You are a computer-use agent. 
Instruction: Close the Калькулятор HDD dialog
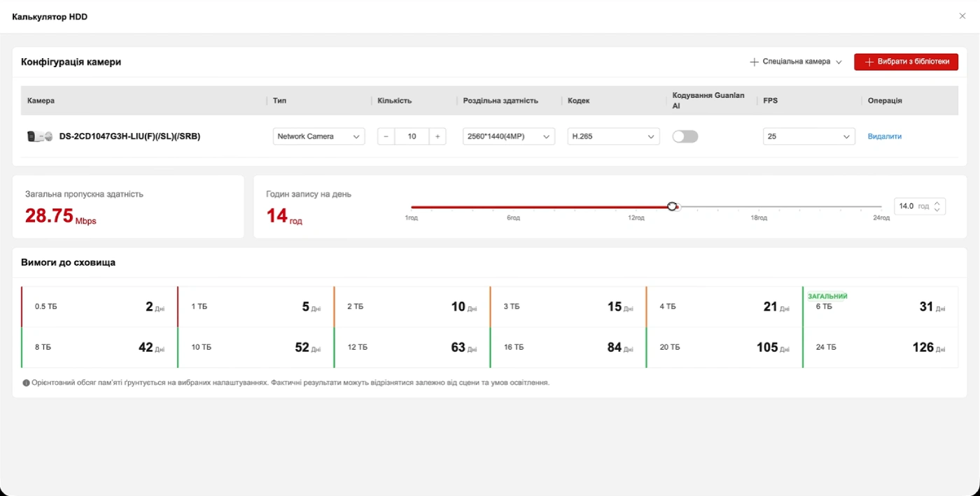[962, 16]
